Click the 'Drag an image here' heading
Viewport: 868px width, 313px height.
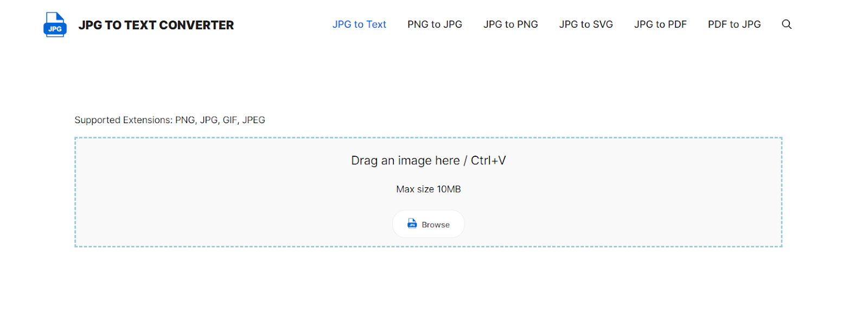tap(405, 161)
